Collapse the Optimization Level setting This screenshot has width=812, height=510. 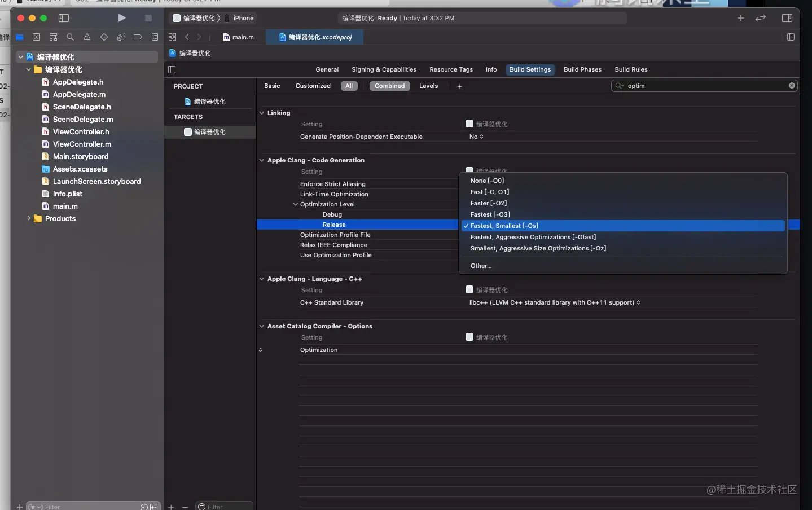point(295,204)
